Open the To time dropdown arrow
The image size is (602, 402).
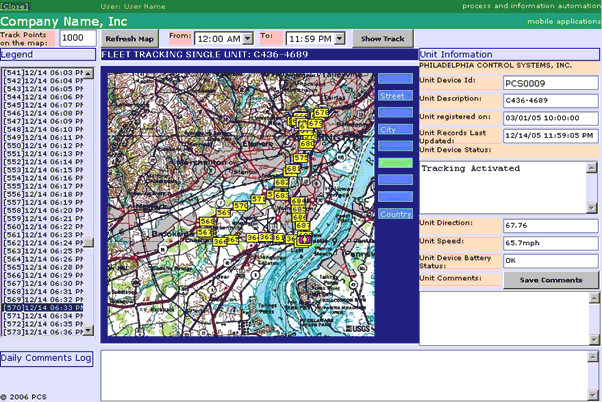click(339, 38)
